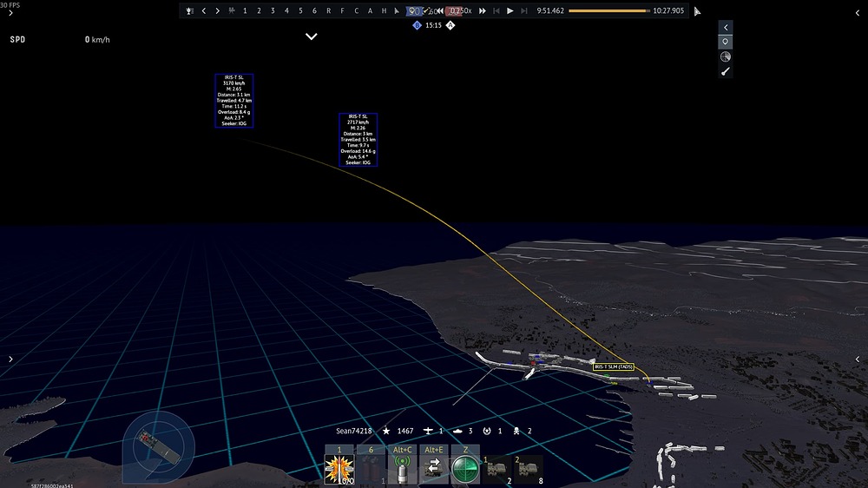Click the 9:51.462 current time value
This screenshot has width=868, height=488.
550,10
